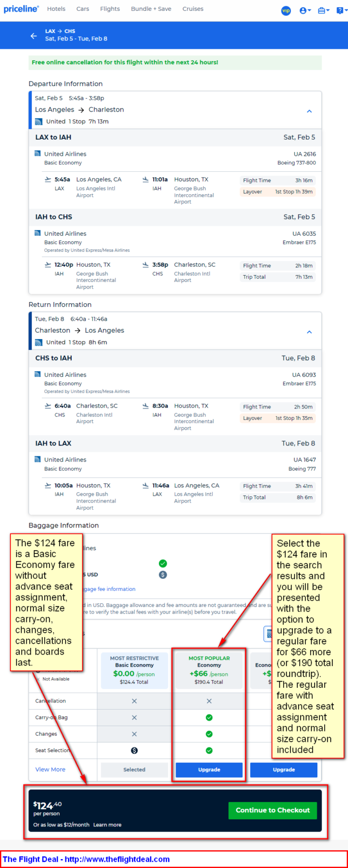Click the priceline logo
This screenshot has height=868, width=348.
coord(21,9)
